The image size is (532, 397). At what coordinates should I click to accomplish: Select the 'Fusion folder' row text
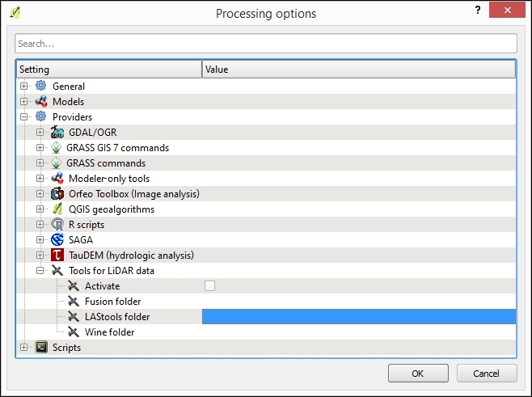(112, 302)
